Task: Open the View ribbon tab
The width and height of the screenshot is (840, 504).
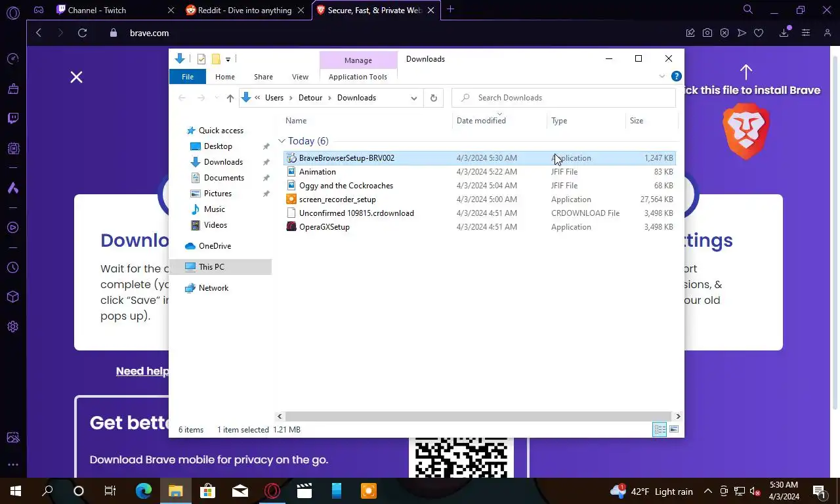Action: click(x=300, y=77)
